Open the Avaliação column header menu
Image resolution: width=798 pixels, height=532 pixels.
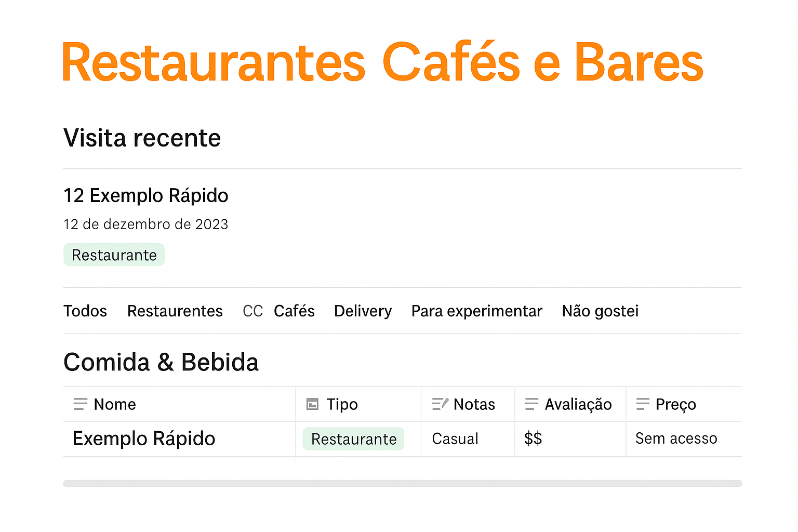(x=570, y=404)
